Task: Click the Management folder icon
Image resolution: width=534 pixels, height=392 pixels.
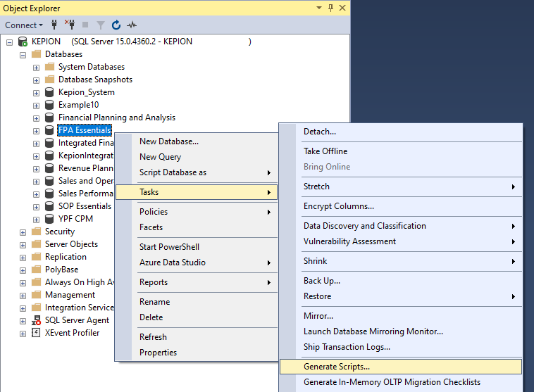Action: (x=36, y=295)
